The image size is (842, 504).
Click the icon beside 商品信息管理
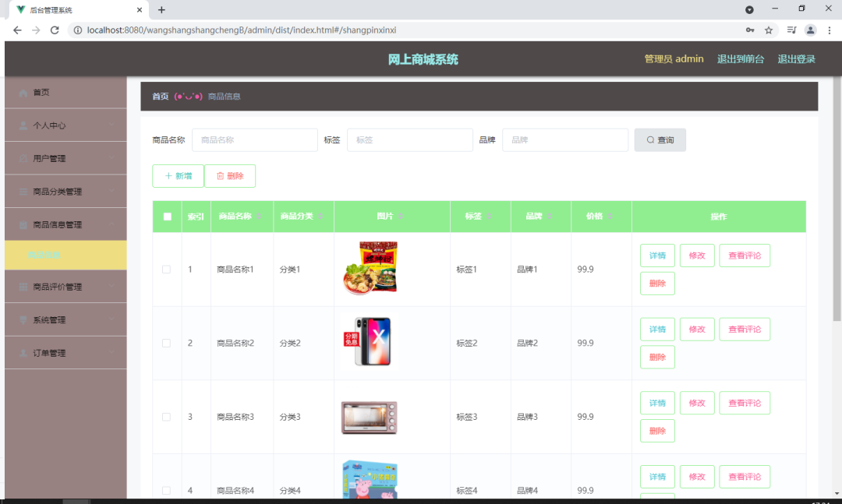[x=23, y=225]
